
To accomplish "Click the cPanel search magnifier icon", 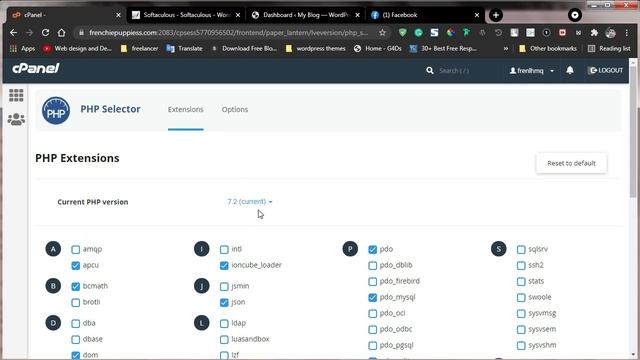I will point(430,71).
